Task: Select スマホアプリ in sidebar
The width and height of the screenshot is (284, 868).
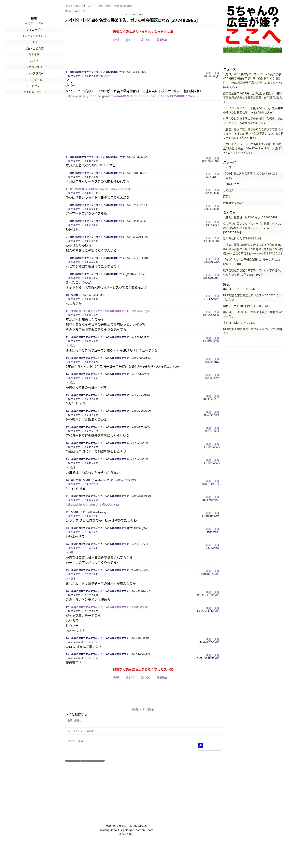Action: tap(34, 67)
